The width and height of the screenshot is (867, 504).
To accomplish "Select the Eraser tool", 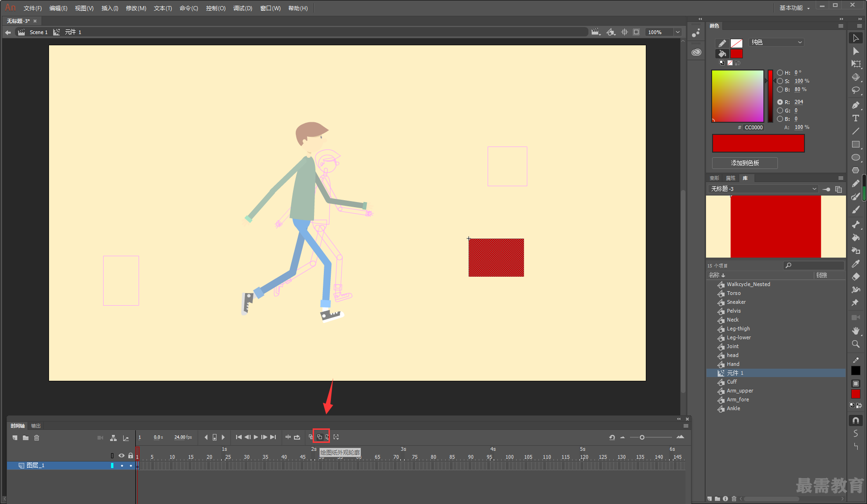I will coord(856,277).
